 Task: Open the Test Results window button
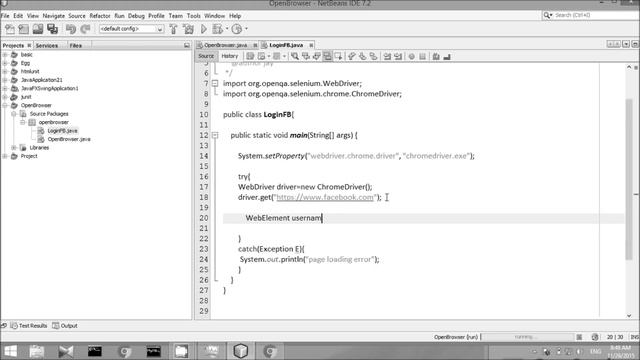click(29, 326)
